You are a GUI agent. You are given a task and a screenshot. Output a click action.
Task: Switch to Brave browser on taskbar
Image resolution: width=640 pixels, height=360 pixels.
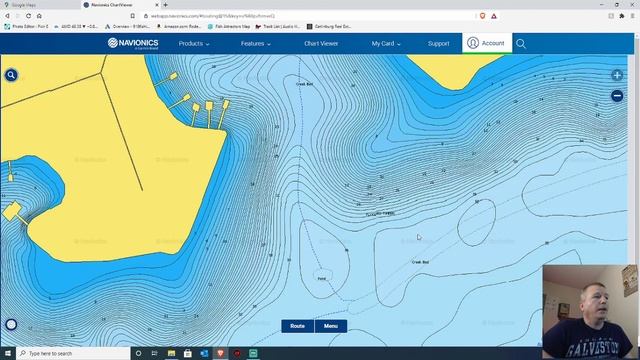[220, 353]
